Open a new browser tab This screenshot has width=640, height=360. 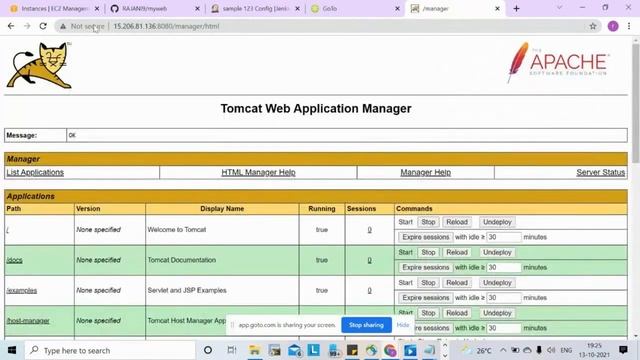coord(516,9)
